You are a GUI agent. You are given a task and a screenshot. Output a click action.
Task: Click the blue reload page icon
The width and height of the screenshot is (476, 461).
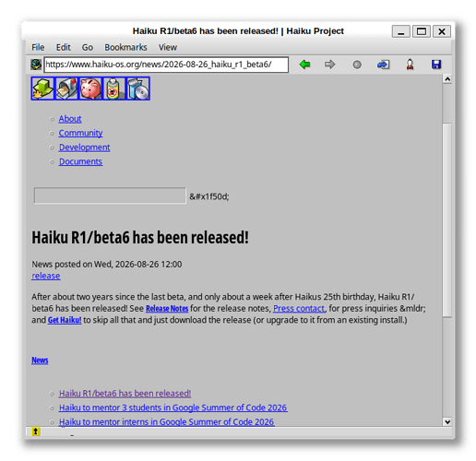[x=383, y=65]
